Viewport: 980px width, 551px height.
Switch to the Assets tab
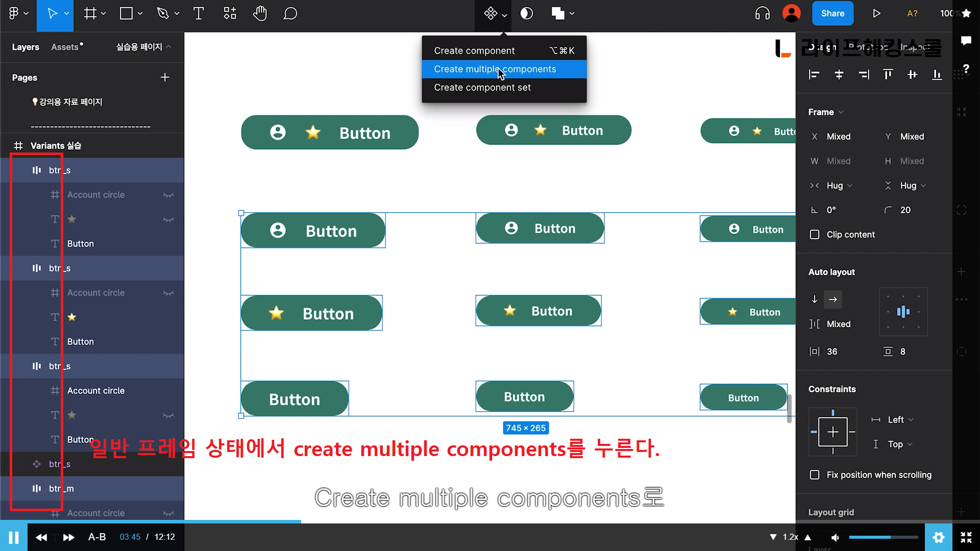click(65, 47)
